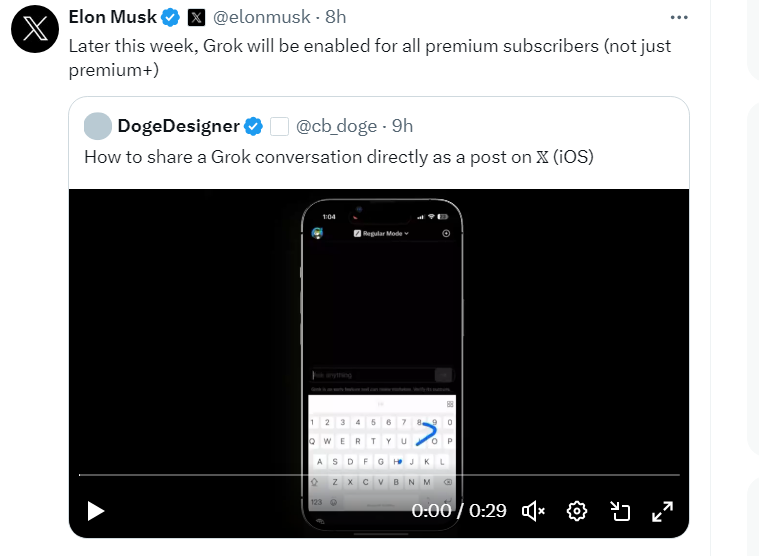This screenshot has height=556, width=759.
Task: Expand video to fullscreen
Action: (x=662, y=512)
